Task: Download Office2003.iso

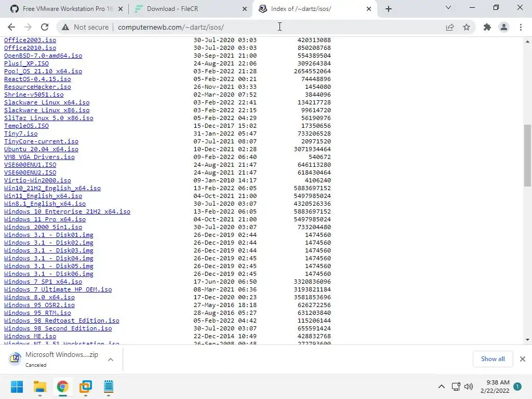Action: [x=30, y=40]
